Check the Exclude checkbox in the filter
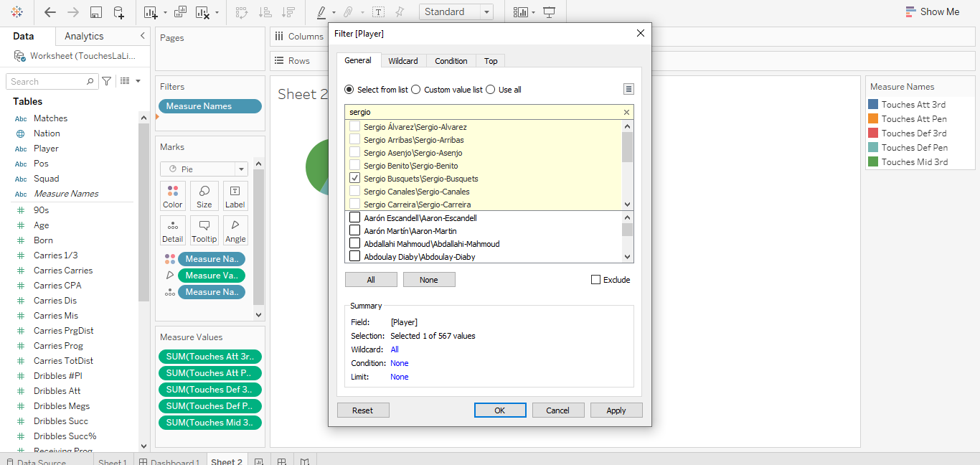The height and width of the screenshot is (465, 980). click(x=595, y=279)
